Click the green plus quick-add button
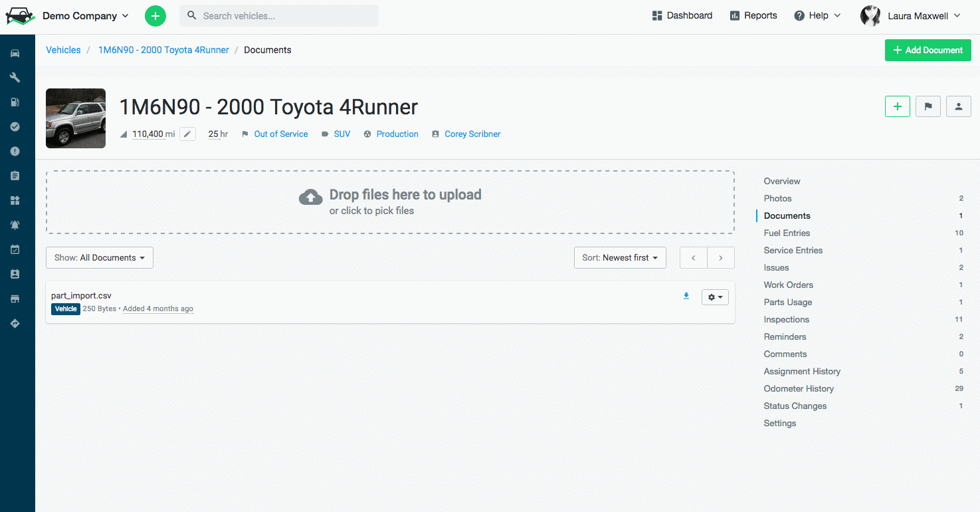Image resolution: width=980 pixels, height=512 pixels. [x=155, y=16]
